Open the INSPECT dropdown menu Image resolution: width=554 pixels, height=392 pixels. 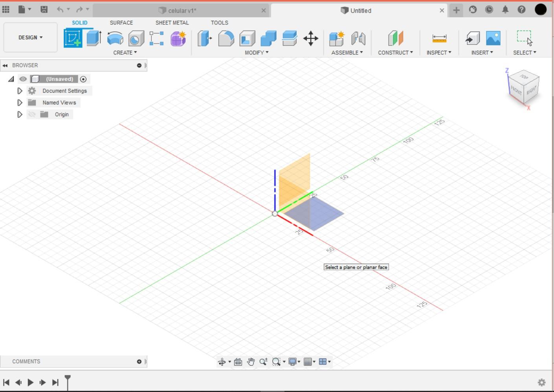439,53
